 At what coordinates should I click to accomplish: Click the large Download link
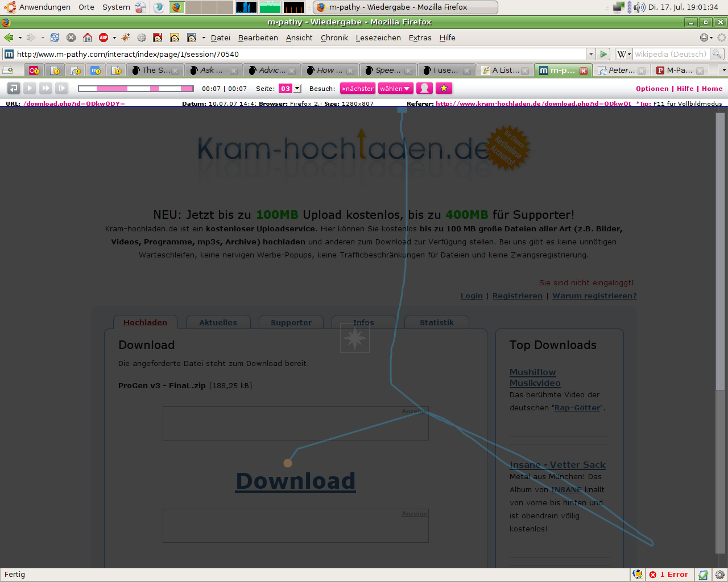pos(296,481)
